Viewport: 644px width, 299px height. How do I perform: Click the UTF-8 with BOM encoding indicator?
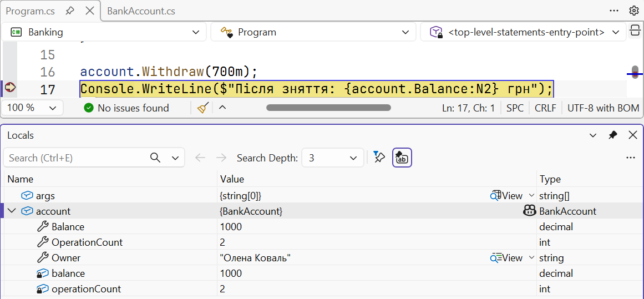point(603,108)
